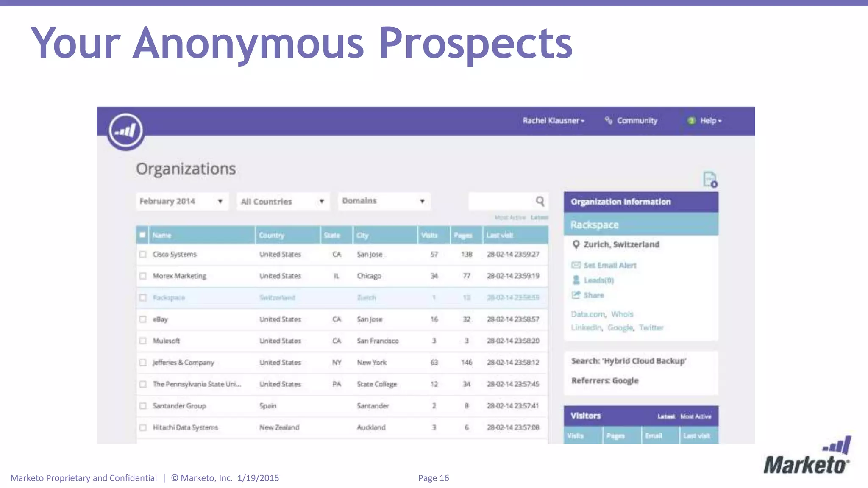Select the Mulesoft organization name

[x=166, y=341]
